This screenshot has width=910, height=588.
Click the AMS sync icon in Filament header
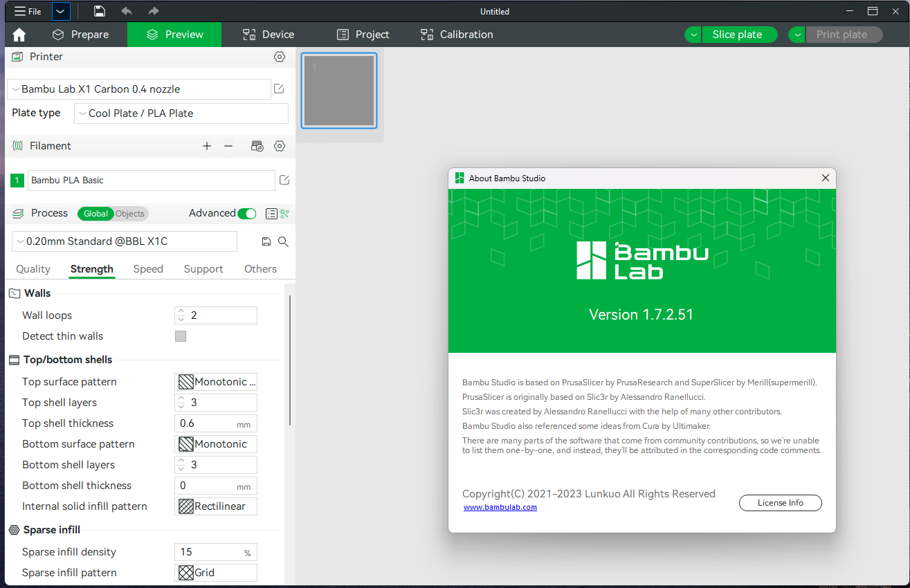pyautogui.click(x=257, y=146)
